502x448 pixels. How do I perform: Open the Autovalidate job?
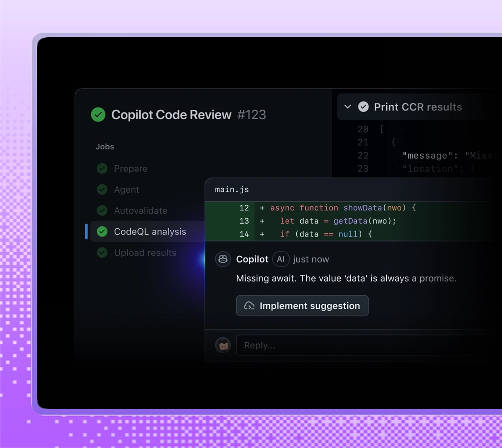(x=141, y=210)
